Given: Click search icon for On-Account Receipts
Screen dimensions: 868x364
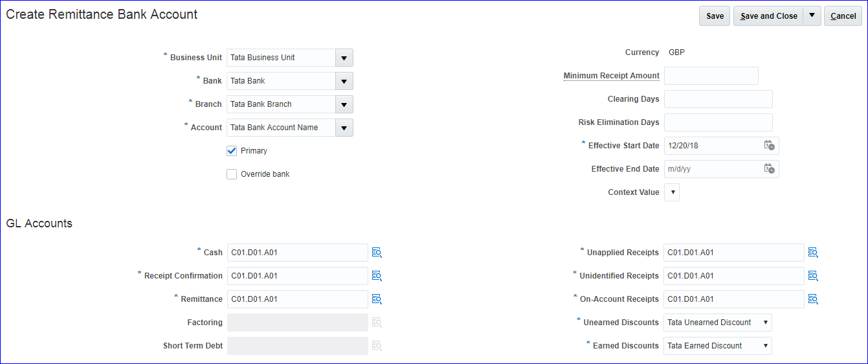Looking at the screenshot, I should 813,299.
